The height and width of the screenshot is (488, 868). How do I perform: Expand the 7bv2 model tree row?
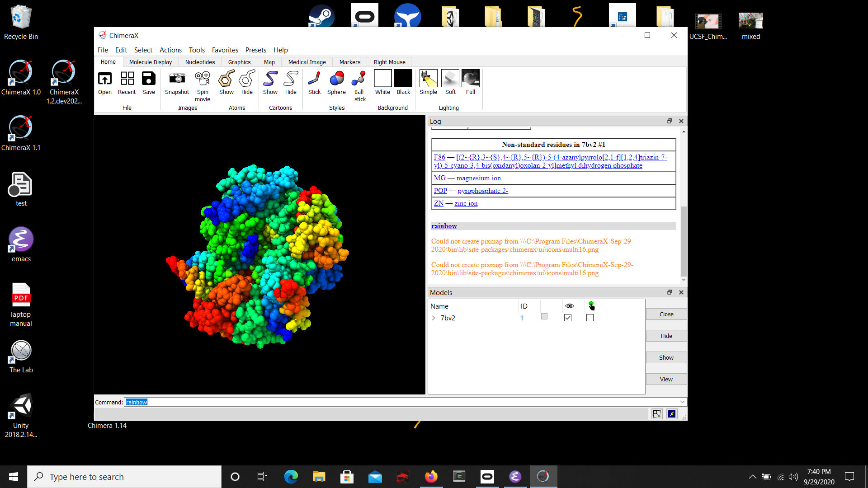point(434,318)
